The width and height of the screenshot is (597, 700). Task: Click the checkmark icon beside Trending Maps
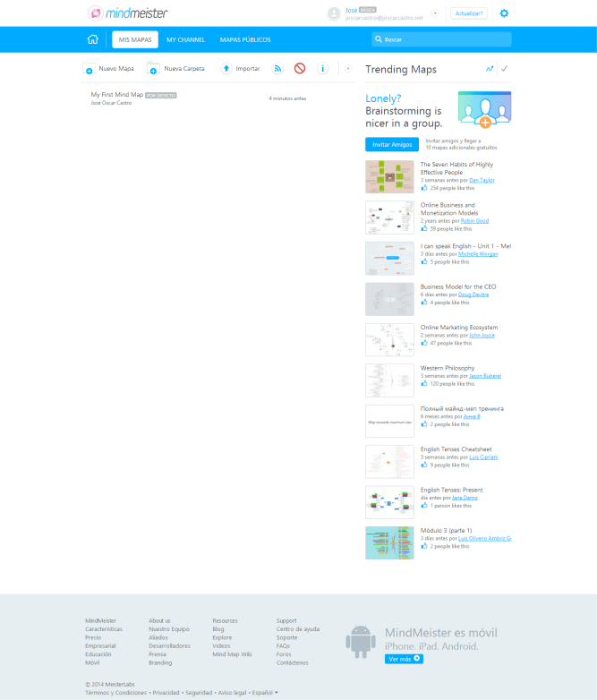pos(504,69)
